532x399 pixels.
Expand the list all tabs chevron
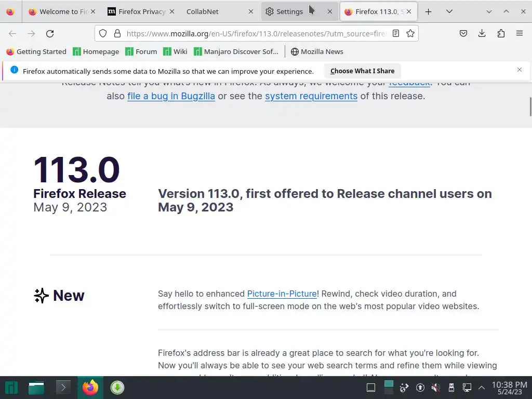click(449, 11)
